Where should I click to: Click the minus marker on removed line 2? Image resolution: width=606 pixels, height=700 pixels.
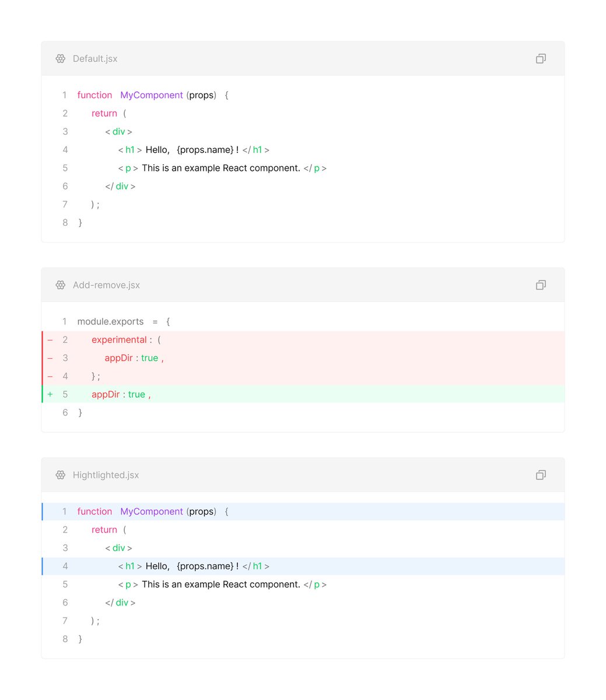pos(50,339)
